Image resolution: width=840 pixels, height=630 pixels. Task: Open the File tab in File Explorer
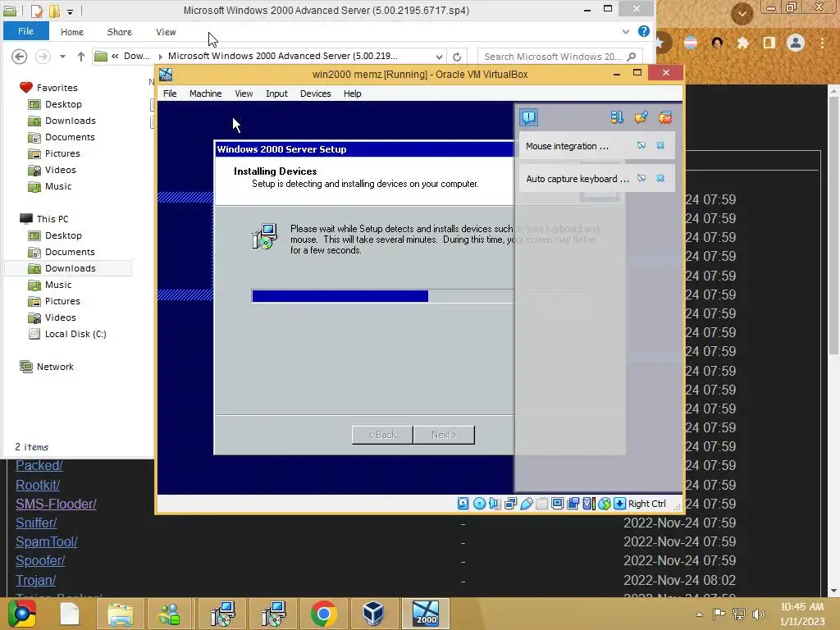tap(25, 31)
